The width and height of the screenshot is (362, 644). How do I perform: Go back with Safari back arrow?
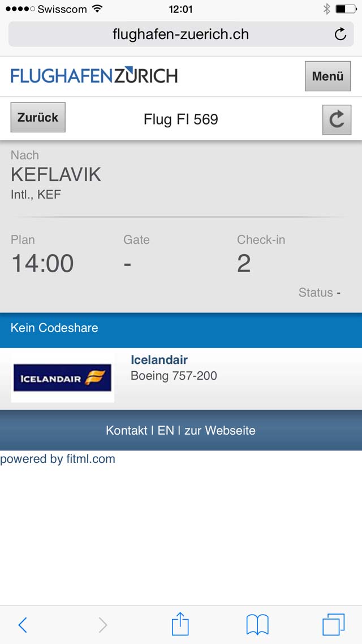(x=23, y=625)
